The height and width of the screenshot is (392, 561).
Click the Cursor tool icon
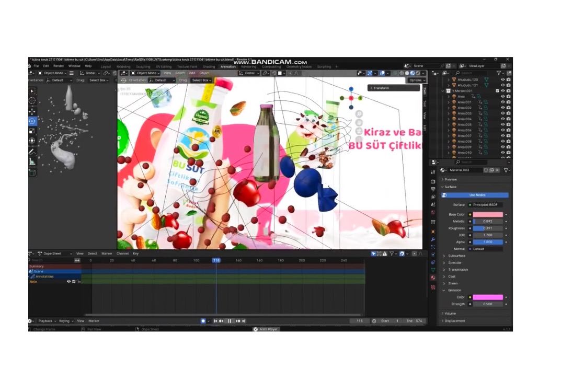coord(32,101)
